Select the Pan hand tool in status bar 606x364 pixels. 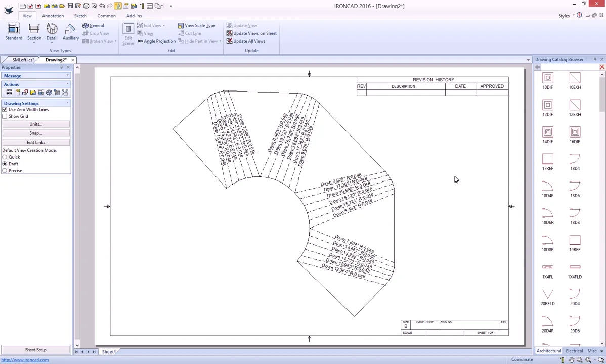571,360
